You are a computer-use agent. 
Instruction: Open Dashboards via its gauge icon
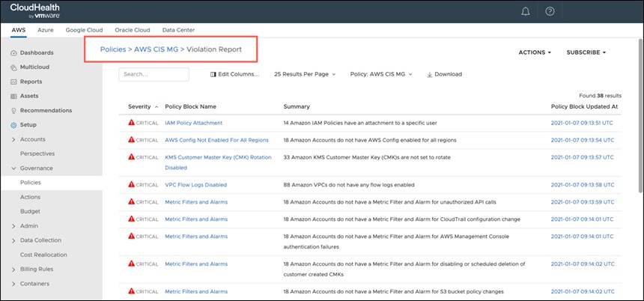click(13, 53)
